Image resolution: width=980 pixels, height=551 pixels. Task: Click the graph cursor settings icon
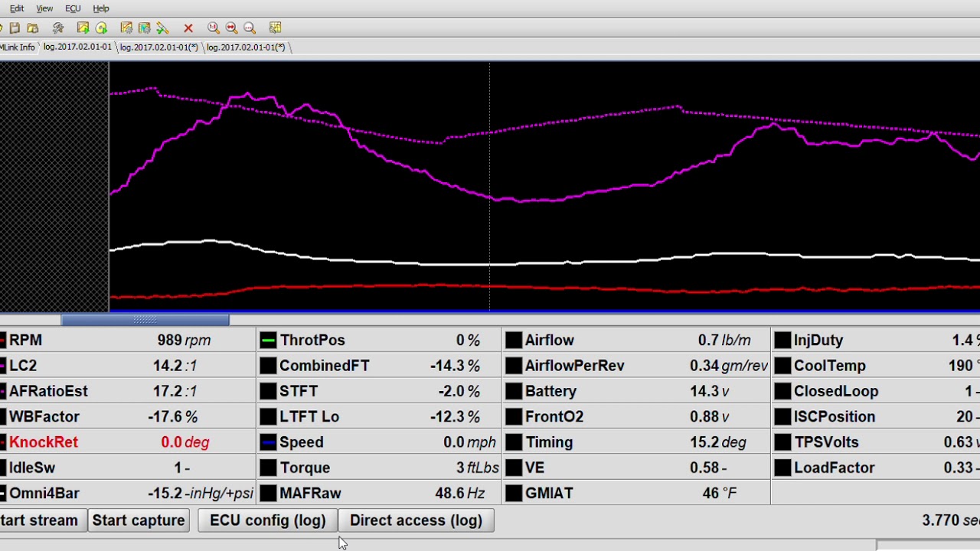(x=144, y=28)
